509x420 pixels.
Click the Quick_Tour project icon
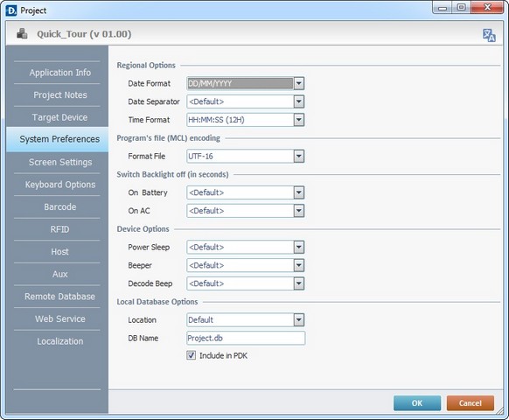[x=22, y=33]
